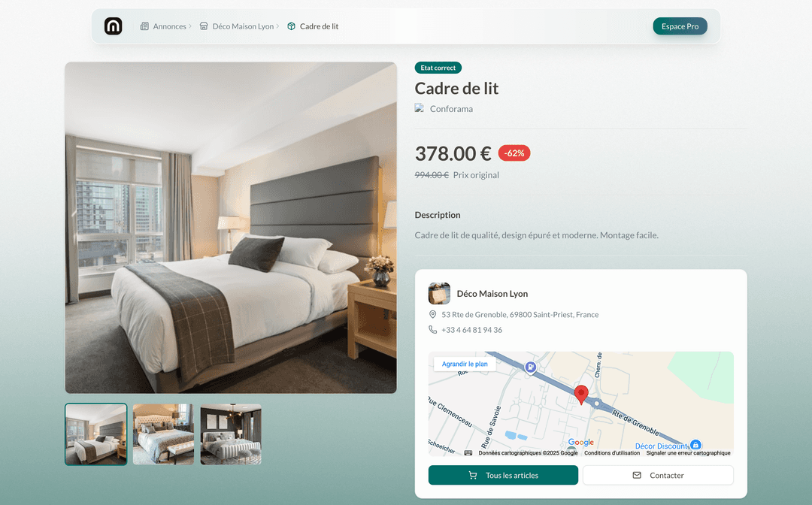Select the first bed frame thumbnail
This screenshot has height=505, width=812.
[x=95, y=434]
